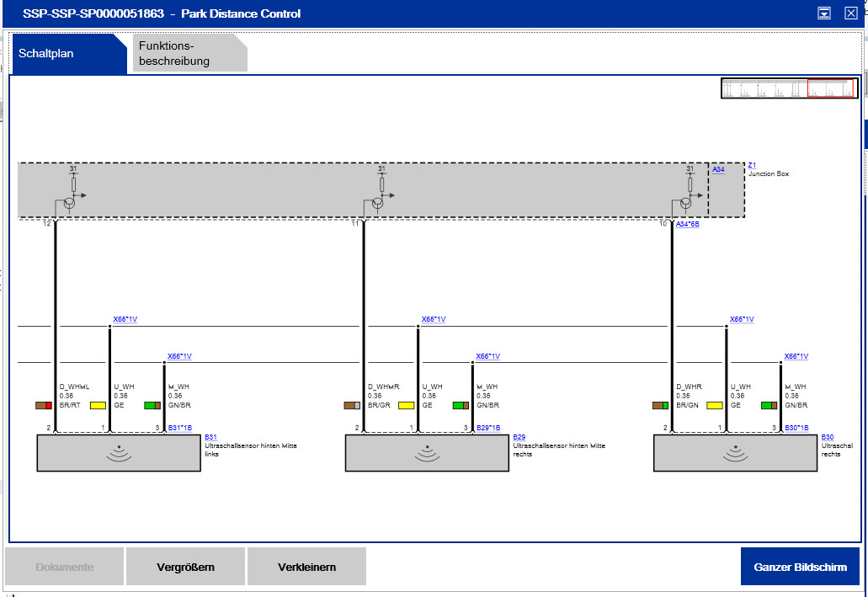Image resolution: width=868 pixels, height=597 pixels.
Task: Open the B31 sensor link
Action: point(210,437)
